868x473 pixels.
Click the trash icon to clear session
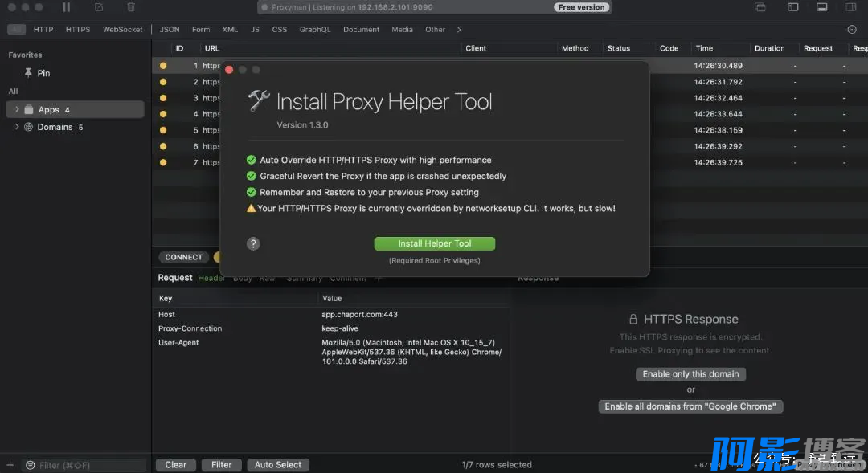pyautogui.click(x=131, y=7)
